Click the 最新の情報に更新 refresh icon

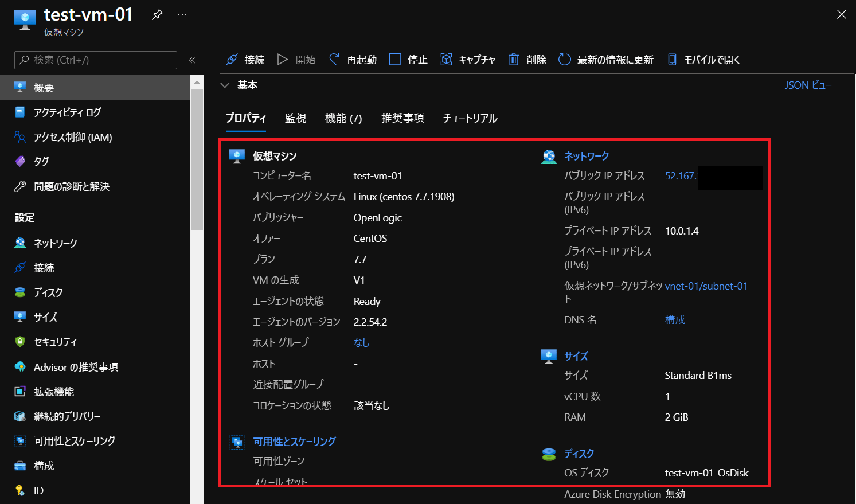tap(565, 60)
